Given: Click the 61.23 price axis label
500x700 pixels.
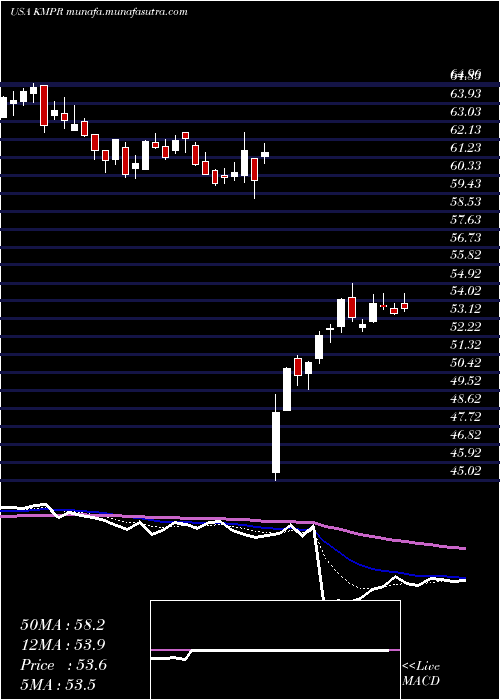Looking at the screenshot, I should (465, 148).
